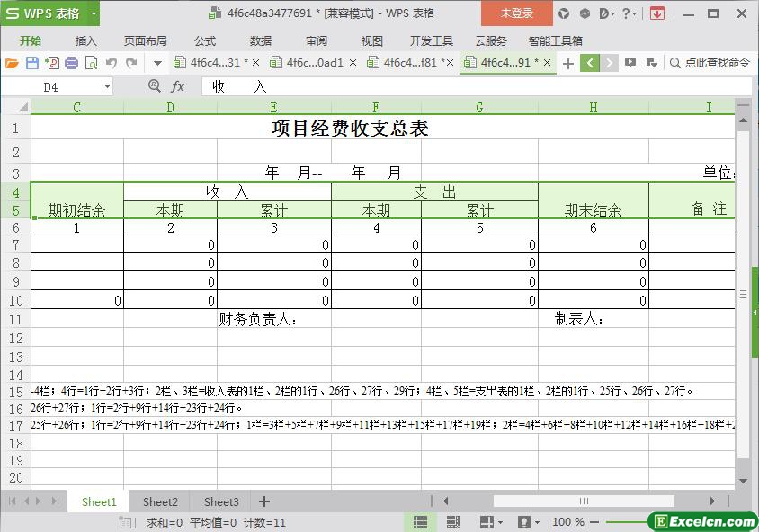Expand the Name Box dropdown for D4

108,87
